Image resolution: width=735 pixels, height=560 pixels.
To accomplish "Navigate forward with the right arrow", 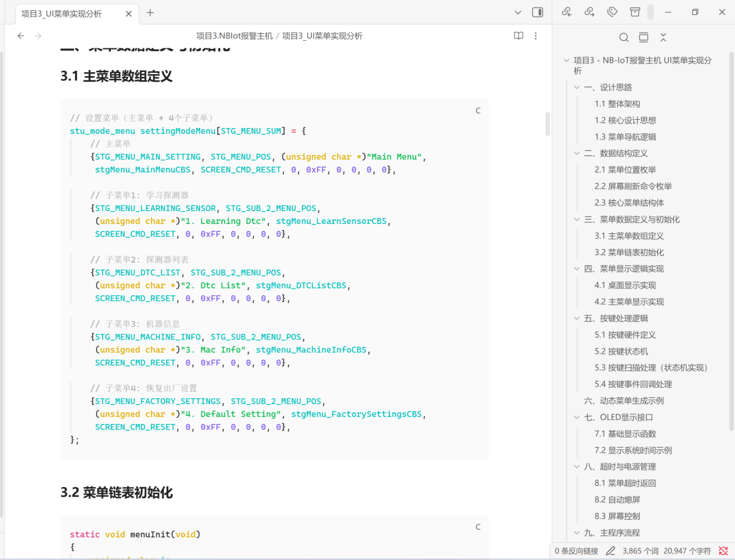I will click(x=38, y=35).
